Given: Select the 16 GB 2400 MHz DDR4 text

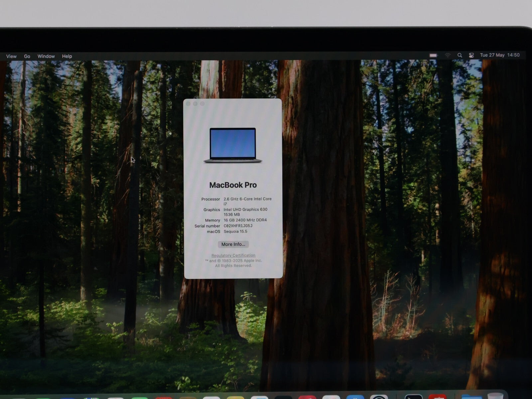Looking at the screenshot, I should 245,220.
